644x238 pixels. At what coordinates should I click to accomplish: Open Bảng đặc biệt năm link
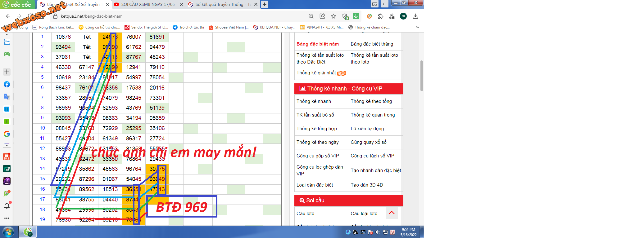[318, 44]
